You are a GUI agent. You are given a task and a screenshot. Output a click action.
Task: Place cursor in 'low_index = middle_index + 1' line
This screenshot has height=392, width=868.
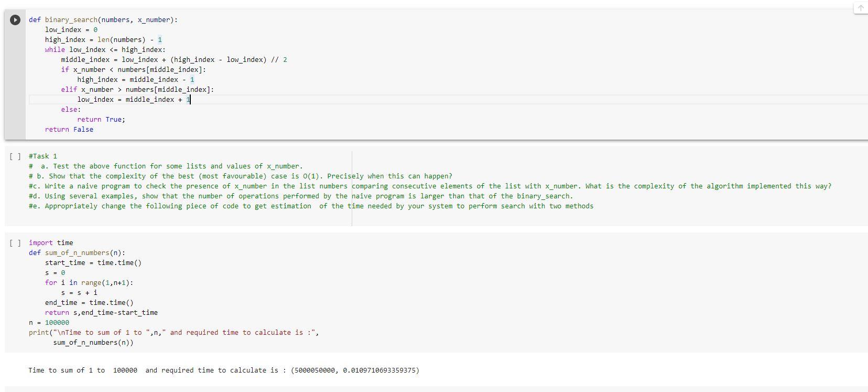point(134,100)
